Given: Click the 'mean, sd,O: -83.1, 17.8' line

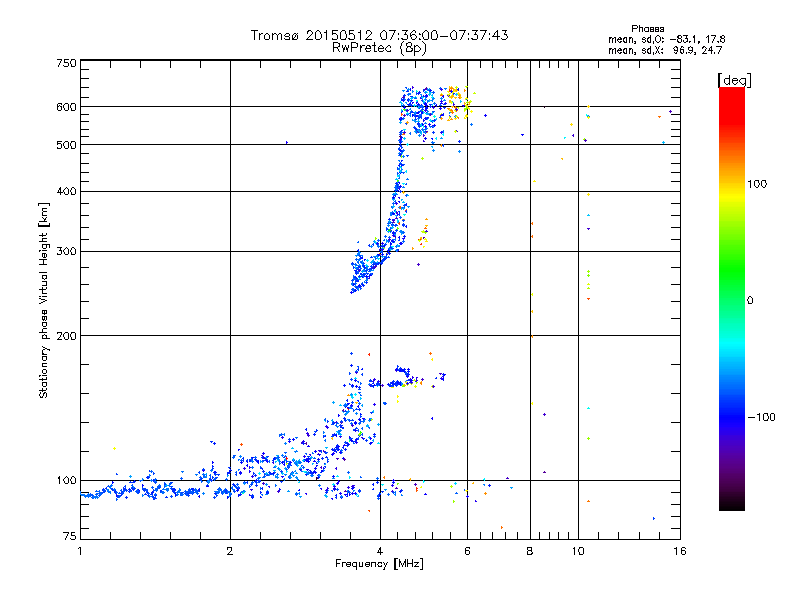Looking at the screenshot, I should coord(666,39).
